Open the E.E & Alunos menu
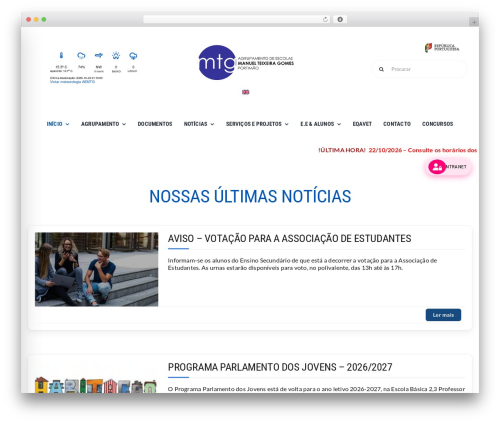Image resolution: width=500 pixels, height=423 pixels. [317, 124]
